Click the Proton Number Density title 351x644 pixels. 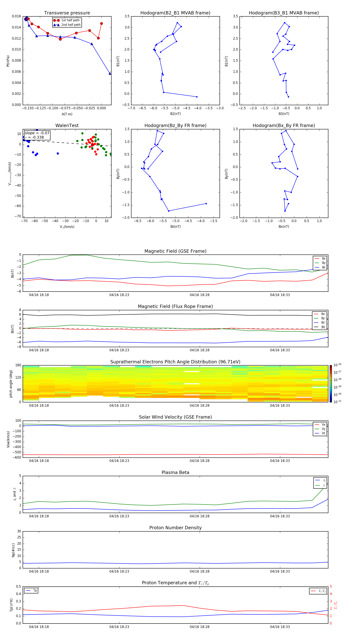pos(175,527)
